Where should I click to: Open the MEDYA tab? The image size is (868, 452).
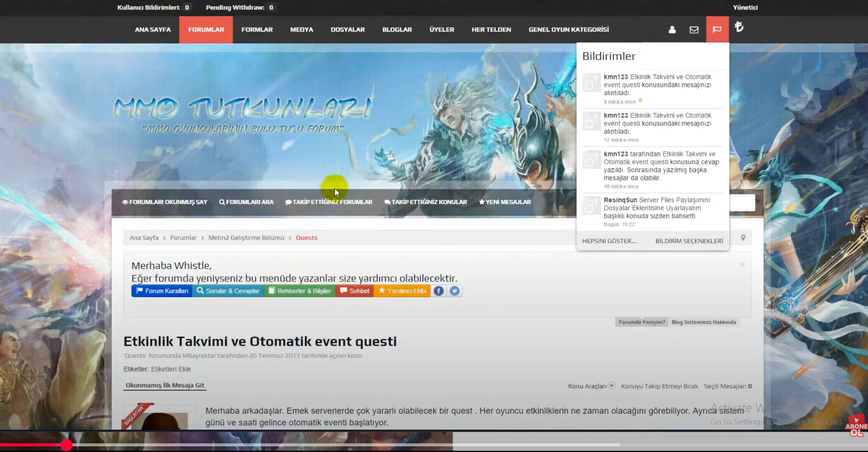tap(302, 30)
